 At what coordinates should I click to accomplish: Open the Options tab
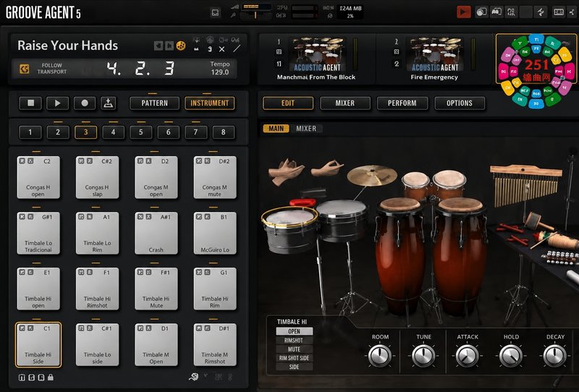(460, 103)
